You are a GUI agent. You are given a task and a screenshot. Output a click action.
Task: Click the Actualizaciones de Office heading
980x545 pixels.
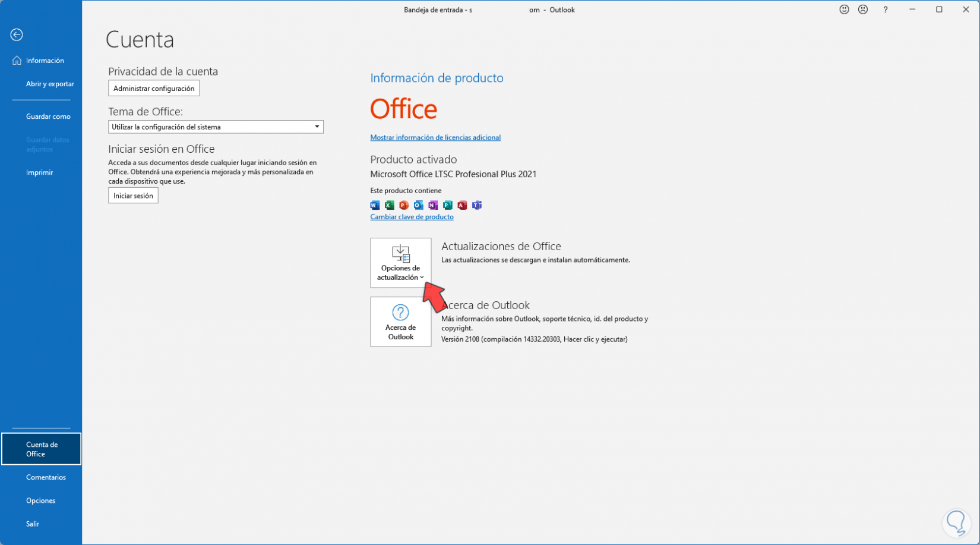(501, 246)
